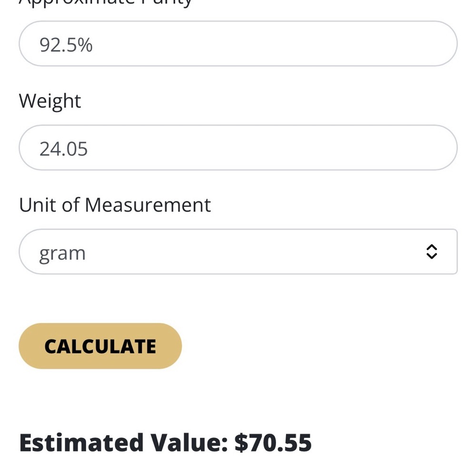Focus the Weight input field
This screenshot has height=476, width=476.
[x=238, y=148]
